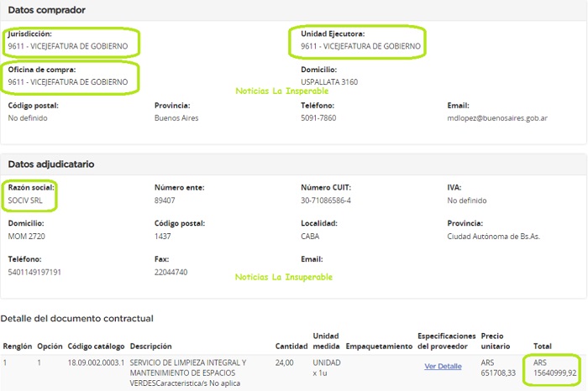Screen dimensions: 588x391
Task: Click the value under Oficina de compra
Action: point(68,82)
